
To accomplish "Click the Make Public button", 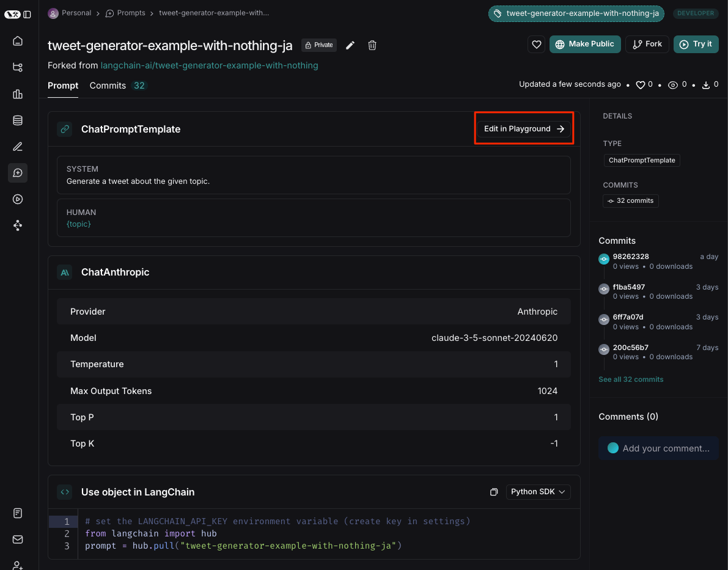I will 585,44.
